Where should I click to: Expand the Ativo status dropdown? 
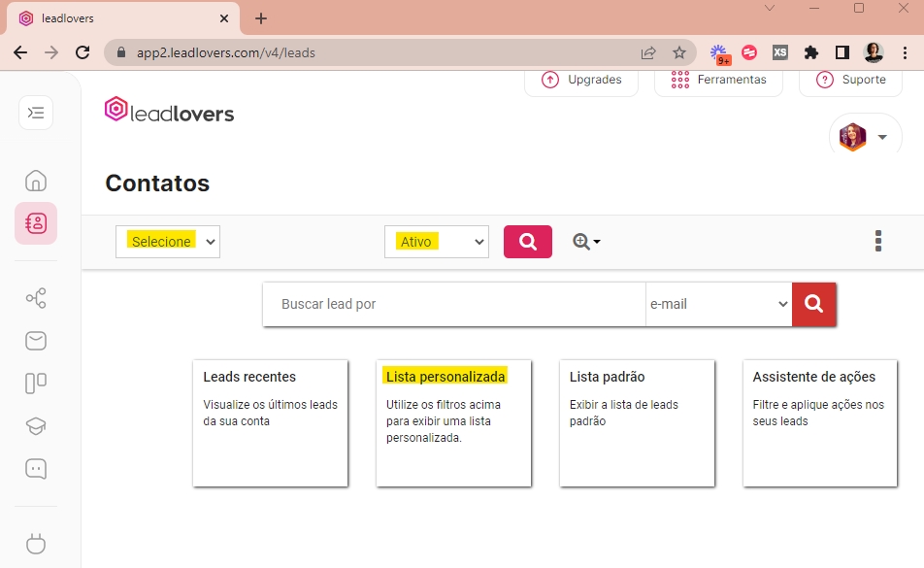(436, 242)
